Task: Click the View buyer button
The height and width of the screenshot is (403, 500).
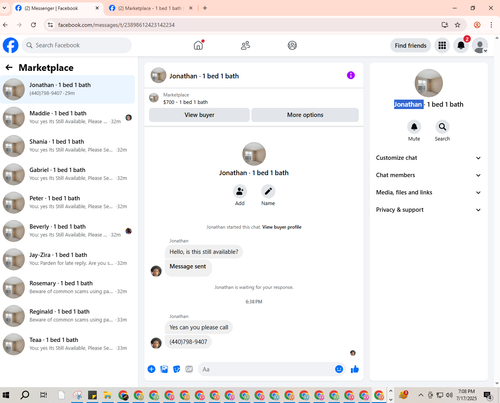Action: pos(199,115)
